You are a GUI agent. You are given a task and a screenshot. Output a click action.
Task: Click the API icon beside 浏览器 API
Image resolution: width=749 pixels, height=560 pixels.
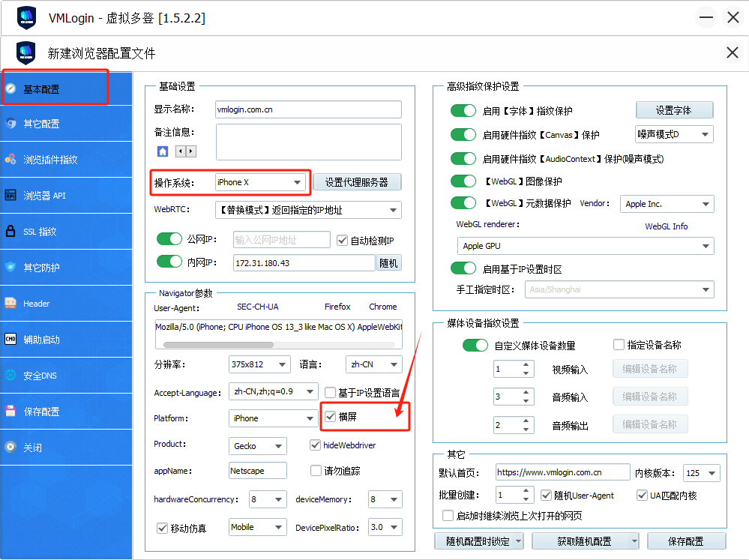click(10, 195)
